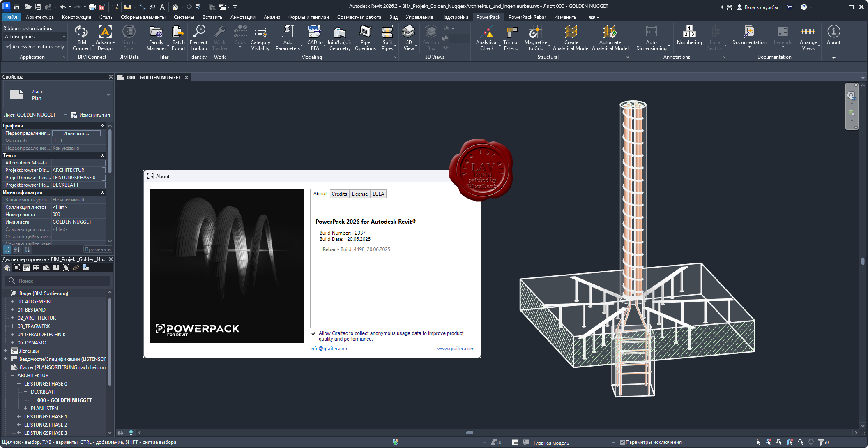This screenshot has width=868, height=448.
Task: Click the About ribbon icon
Action: pyautogui.click(x=833, y=35)
